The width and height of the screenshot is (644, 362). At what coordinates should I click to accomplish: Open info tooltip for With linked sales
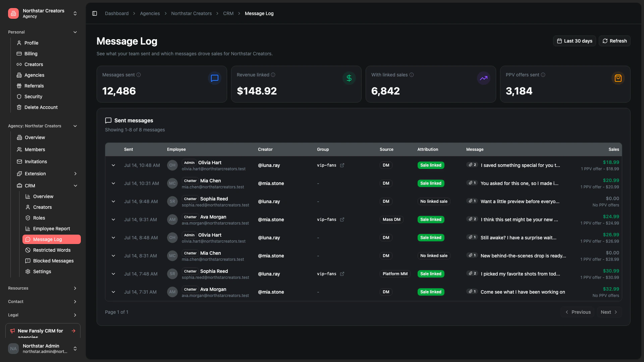[412, 75]
